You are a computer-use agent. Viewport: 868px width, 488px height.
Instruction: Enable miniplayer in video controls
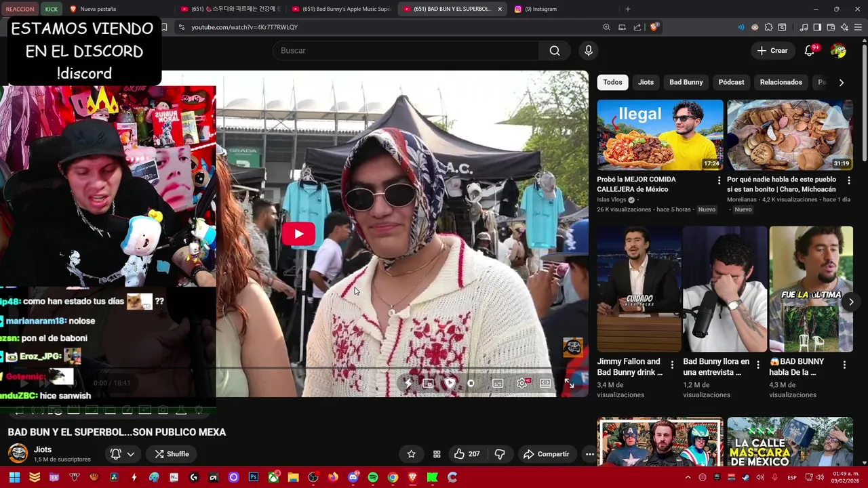(428, 383)
